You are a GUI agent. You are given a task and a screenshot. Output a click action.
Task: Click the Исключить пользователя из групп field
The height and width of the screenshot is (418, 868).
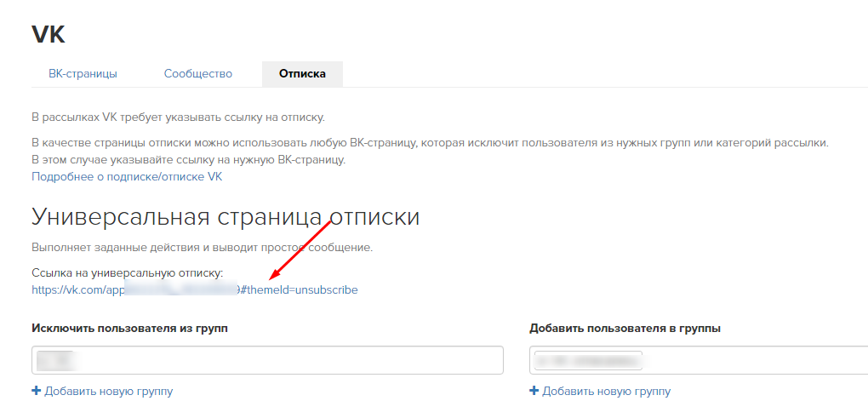267,360
